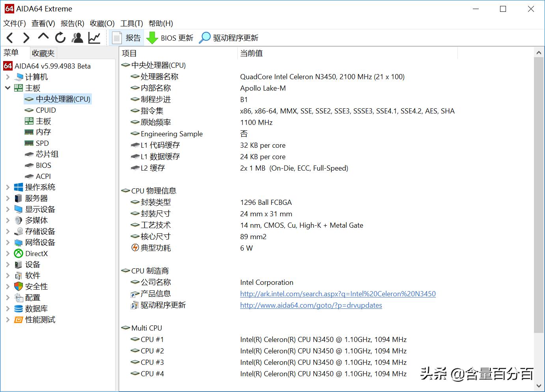Open 驱动程序更新 via the magnifier icon
The width and height of the screenshot is (545, 392).
pos(205,37)
